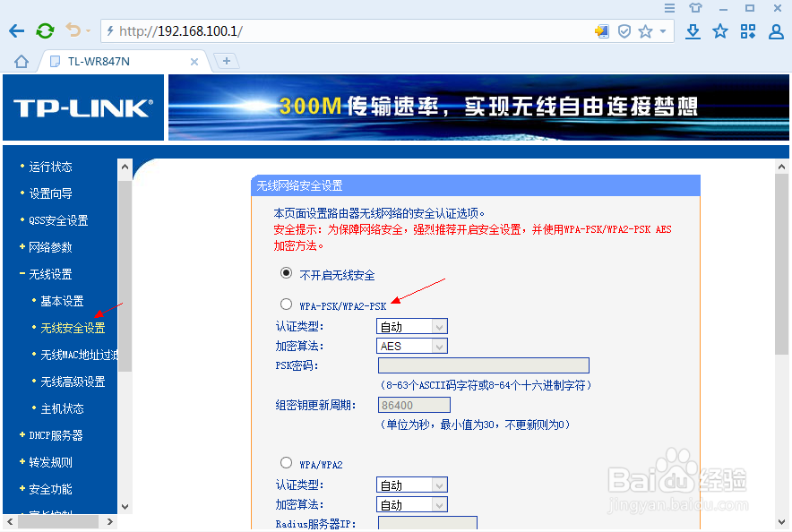The image size is (792, 532).
Task: Open the user account profile icon
Action: [776, 31]
